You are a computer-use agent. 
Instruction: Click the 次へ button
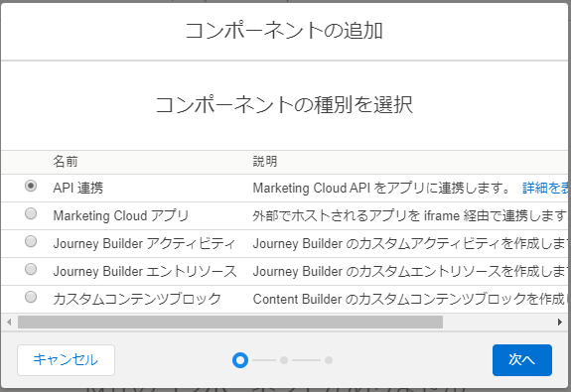[522, 360]
